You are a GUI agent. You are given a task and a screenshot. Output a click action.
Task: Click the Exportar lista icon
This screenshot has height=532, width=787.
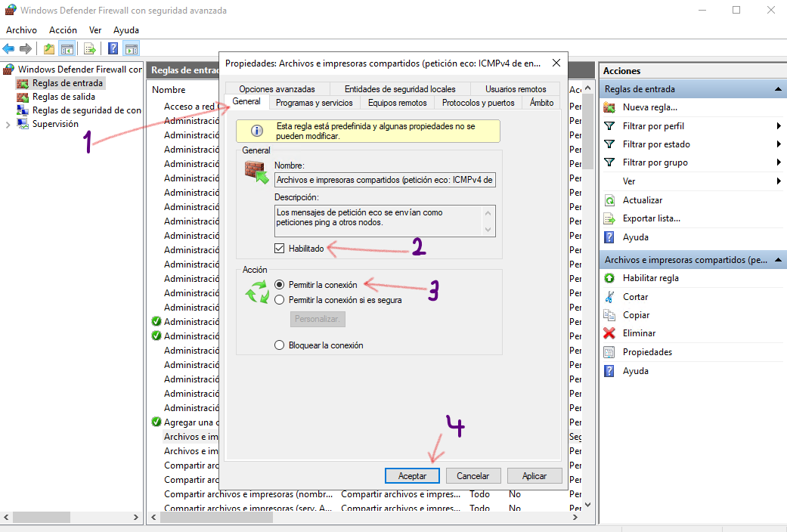click(x=609, y=218)
